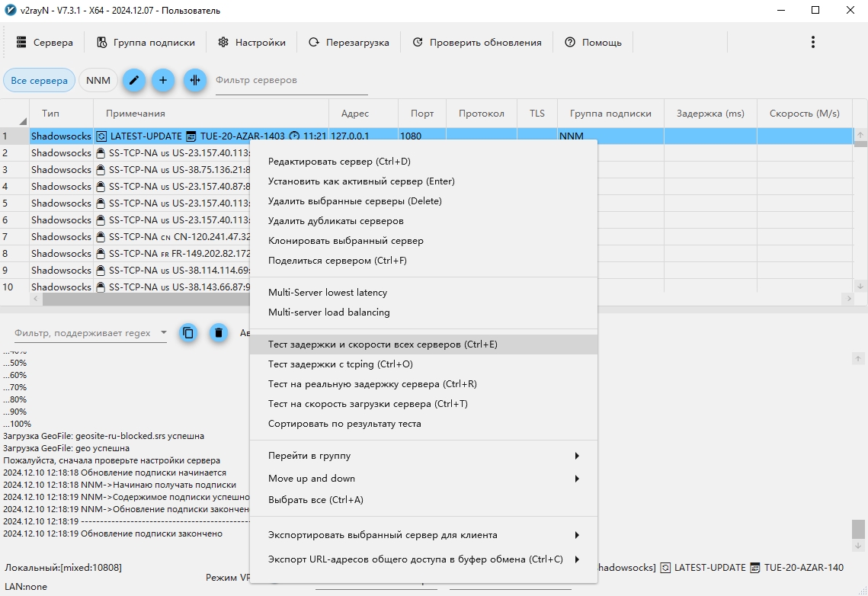
Task: Choose Установить как активный сервер
Action: (424, 181)
